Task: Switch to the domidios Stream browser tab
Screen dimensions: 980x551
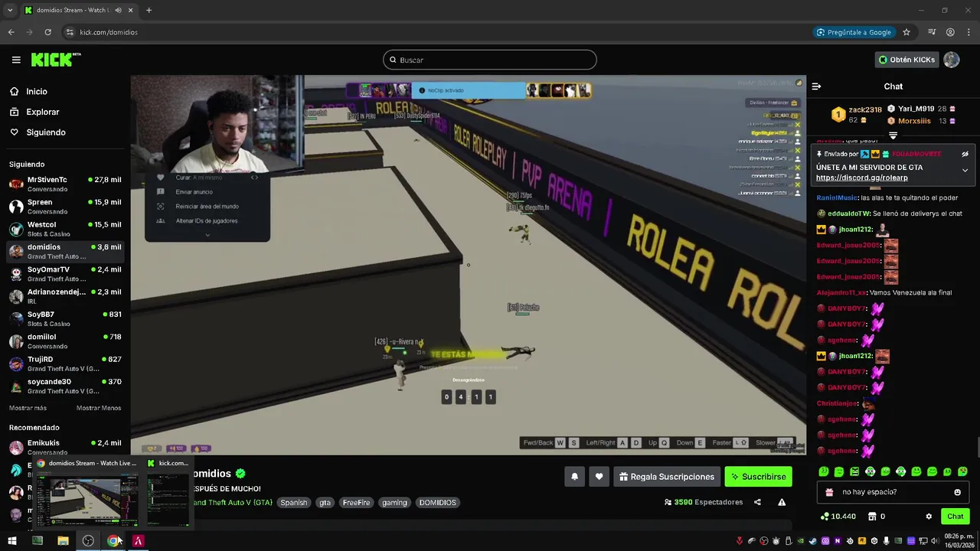Action: pyautogui.click(x=79, y=10)
